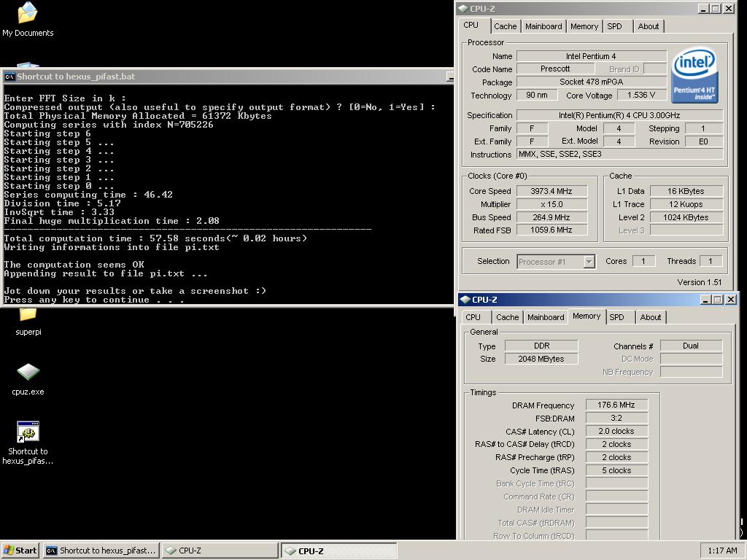Launch cpuz.exe from the desktop
The height and width of the screenshot is (560, 747).
tap(28, 379)
